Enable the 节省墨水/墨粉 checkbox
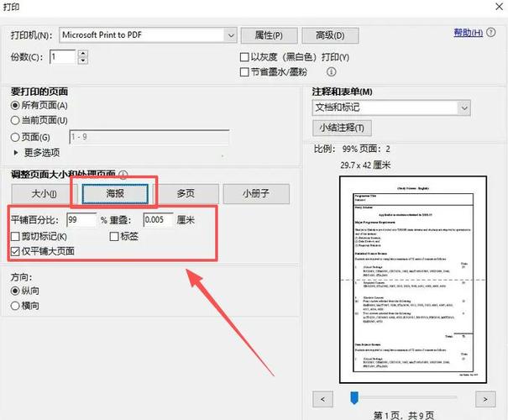This screenshot has height=420, width=508. tap(244, 72)
